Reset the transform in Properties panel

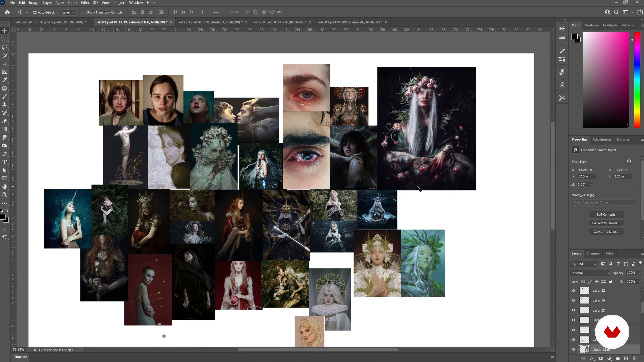tap(629, 161)
